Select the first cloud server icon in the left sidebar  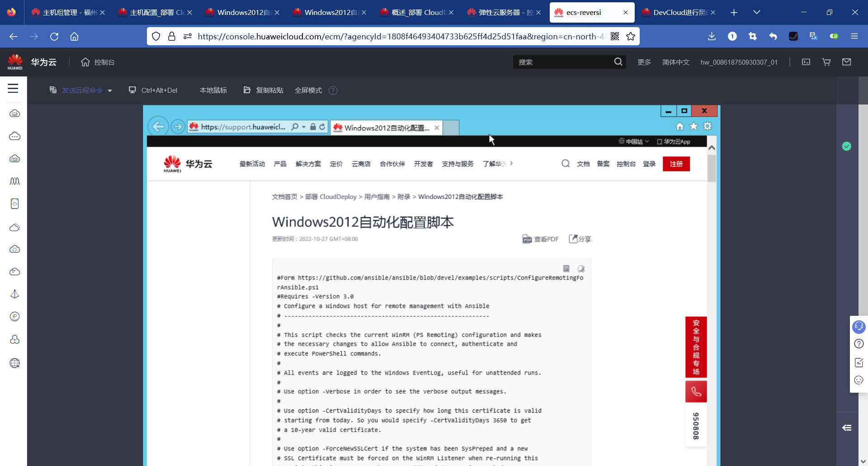click(x=14, y=114)
